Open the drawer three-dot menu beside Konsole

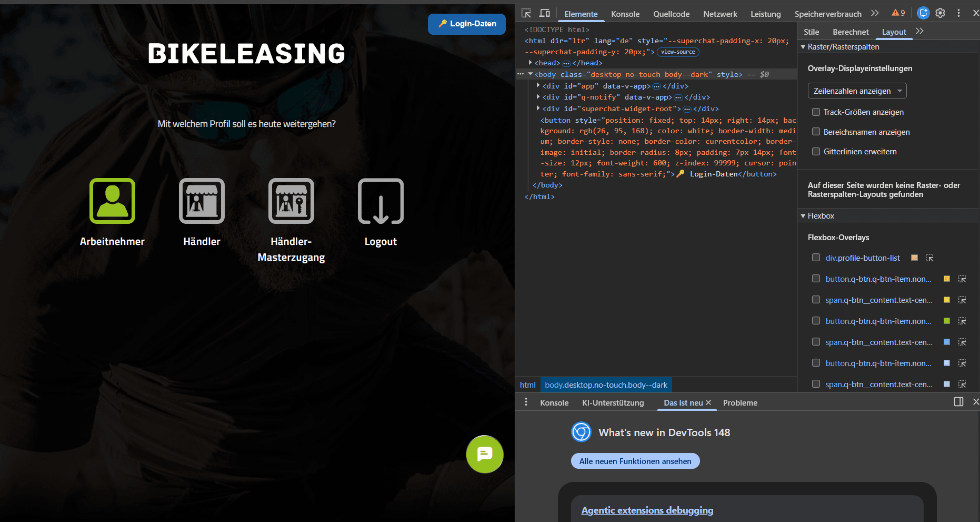point(526,402)
